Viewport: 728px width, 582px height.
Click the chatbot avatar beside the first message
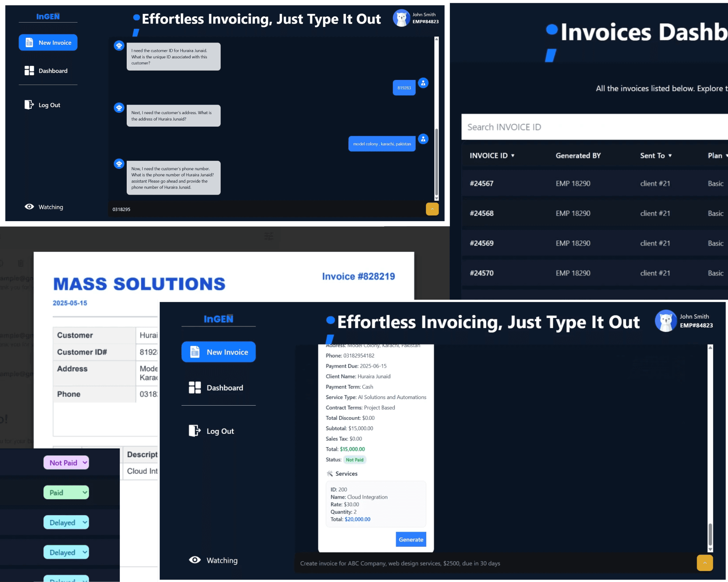[119, 45]
